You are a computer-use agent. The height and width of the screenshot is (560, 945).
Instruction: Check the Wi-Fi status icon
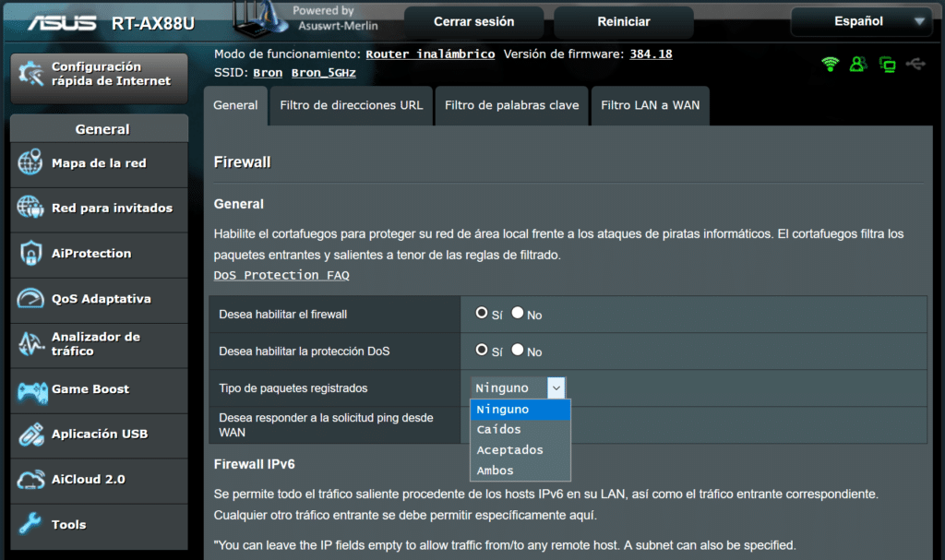click(x=831, y=64)
